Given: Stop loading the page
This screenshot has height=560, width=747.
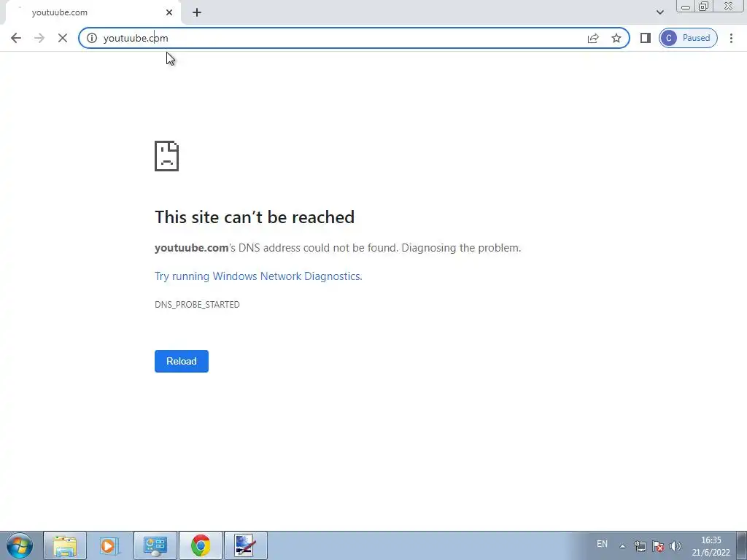Looking at the screenshot, I should (x=63, y=38).
